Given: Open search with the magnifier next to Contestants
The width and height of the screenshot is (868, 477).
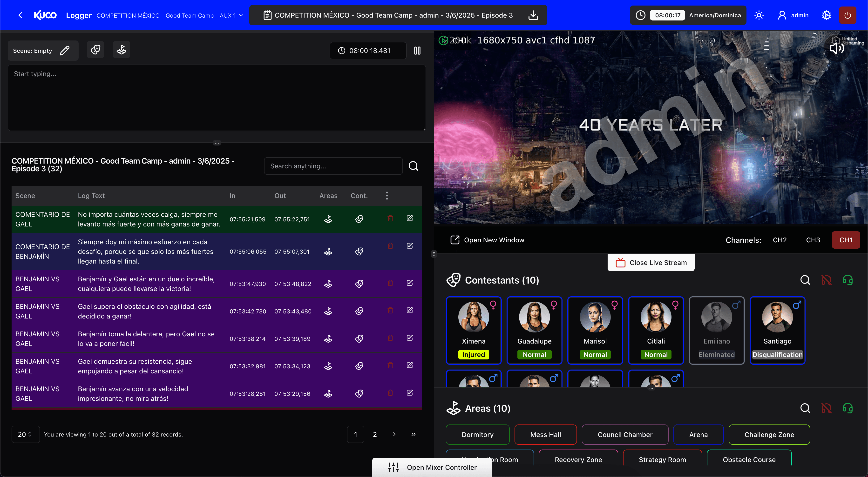Looking at the screenshot, I should (805, 280).
